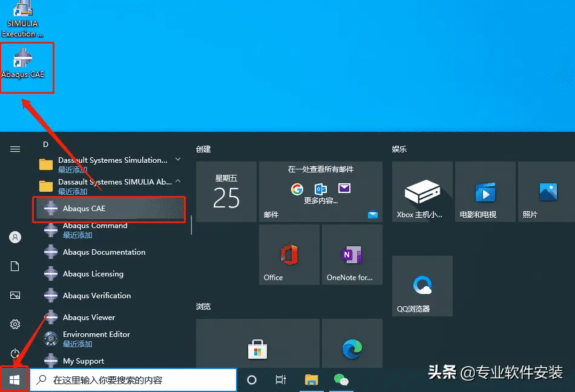Click the app list scrollbar
Screen dimensions: 575x392
click(x=191, y=224)
